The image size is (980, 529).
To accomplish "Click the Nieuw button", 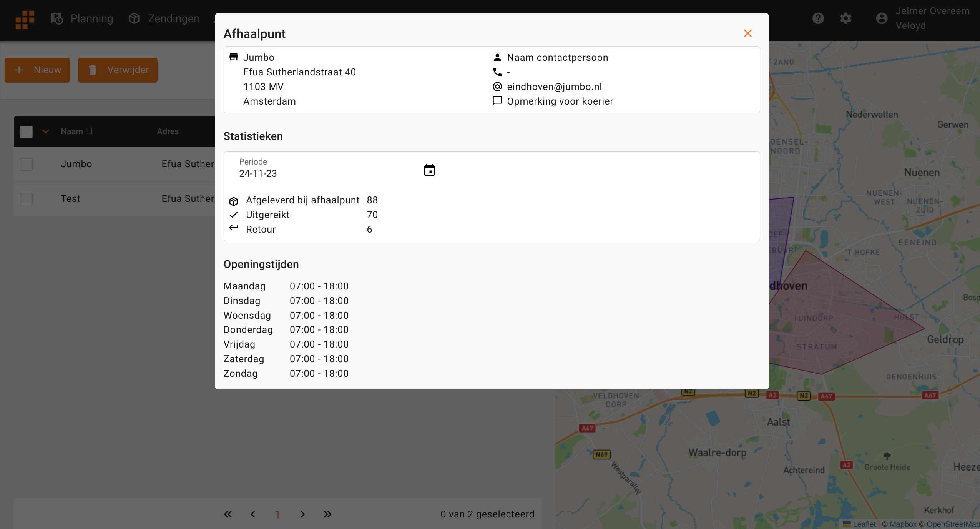I will click(37, 70).
